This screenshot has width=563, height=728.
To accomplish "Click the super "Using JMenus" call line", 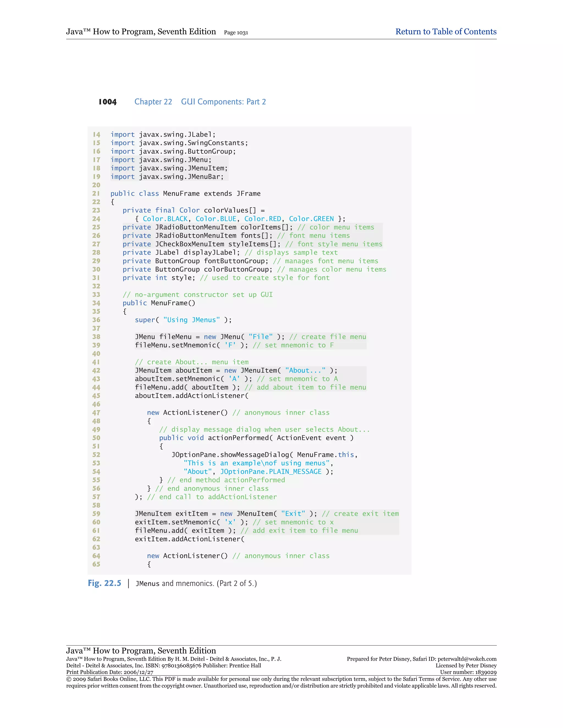I will coord(183,320).
